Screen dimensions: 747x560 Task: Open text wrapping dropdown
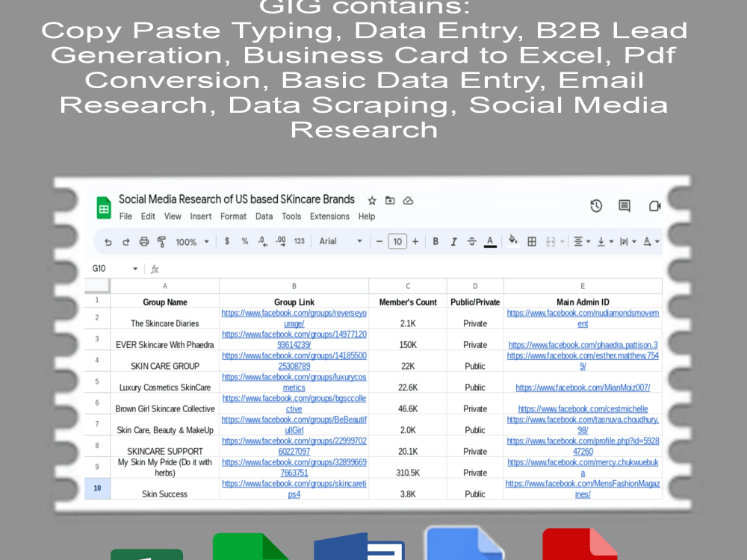(x=627, y=241)
